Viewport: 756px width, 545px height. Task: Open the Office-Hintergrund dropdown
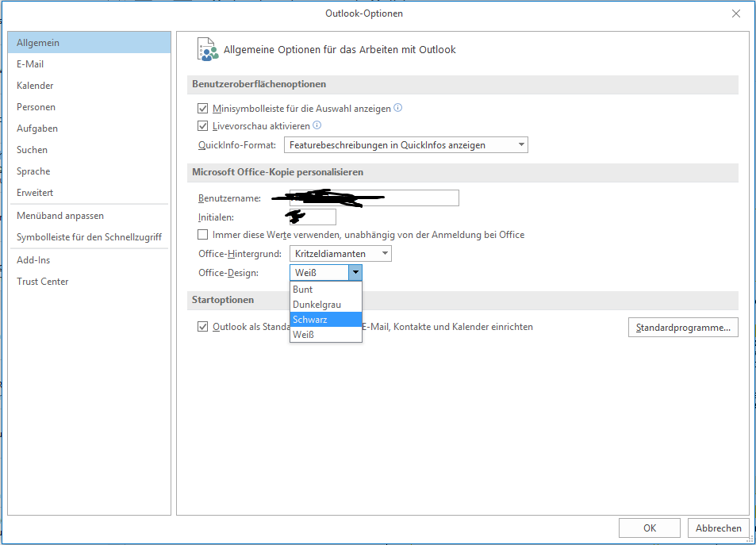[340, 253]
